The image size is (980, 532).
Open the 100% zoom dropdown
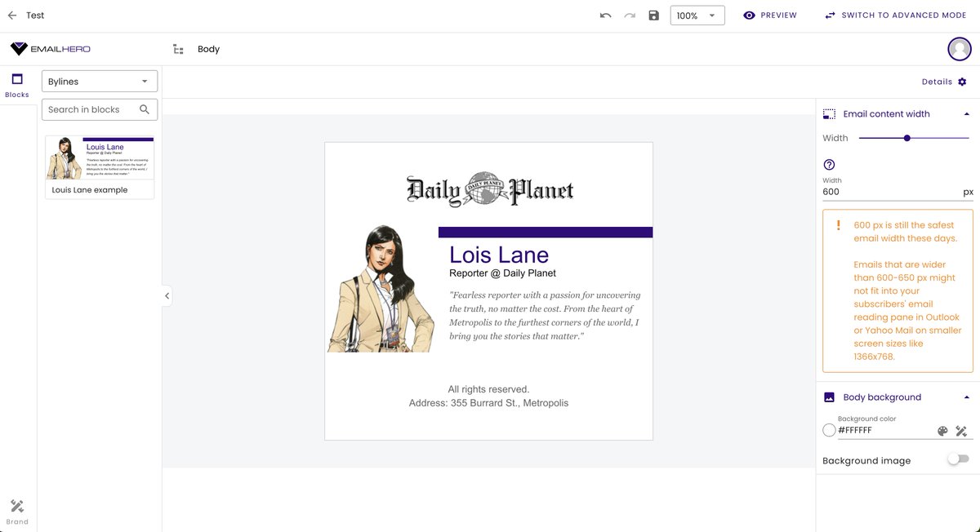(x=697, y=16)
